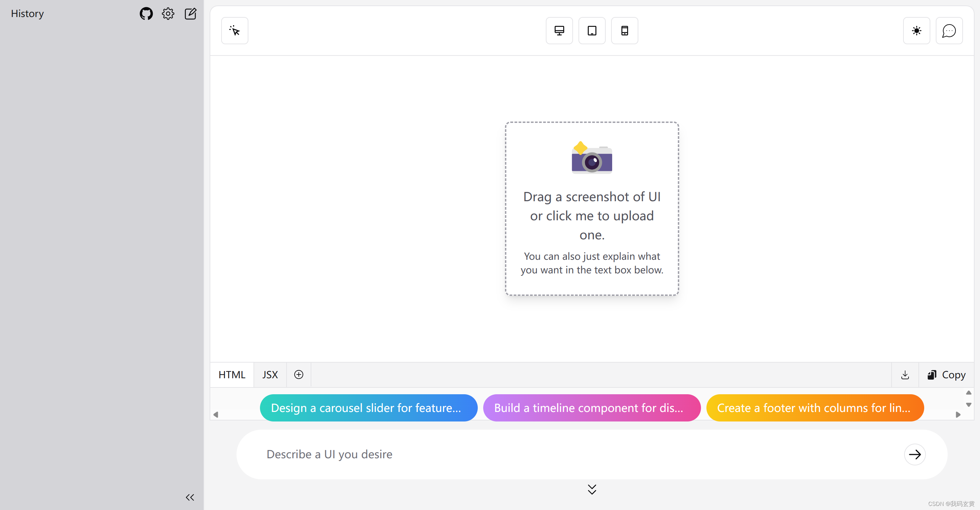
Task: Click download button for code
Action: coord(905,374)
